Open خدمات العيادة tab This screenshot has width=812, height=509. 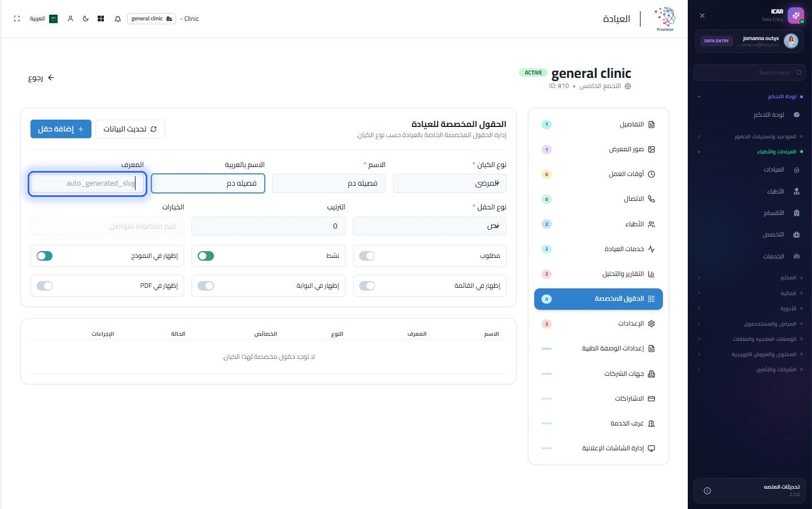[x=599, y=249]
